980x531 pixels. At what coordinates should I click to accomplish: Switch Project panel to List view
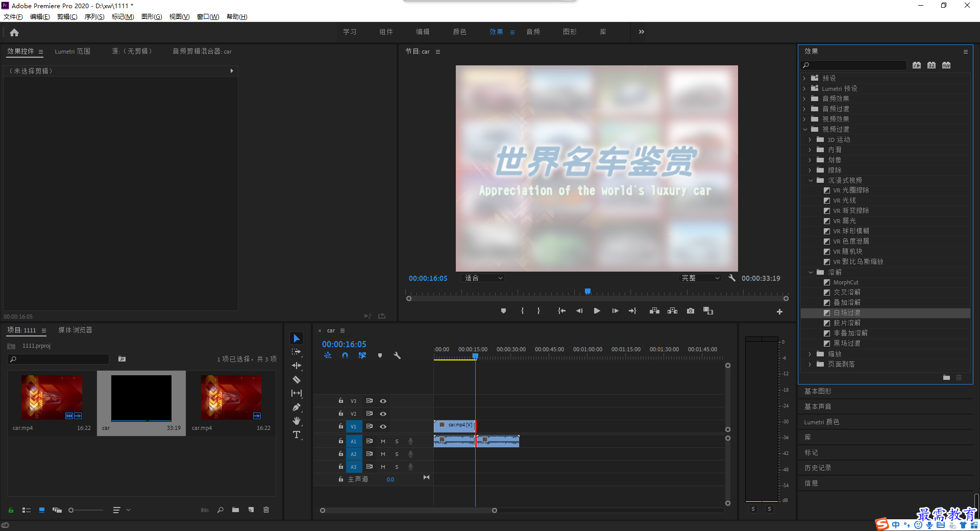[x=27, y=510]
